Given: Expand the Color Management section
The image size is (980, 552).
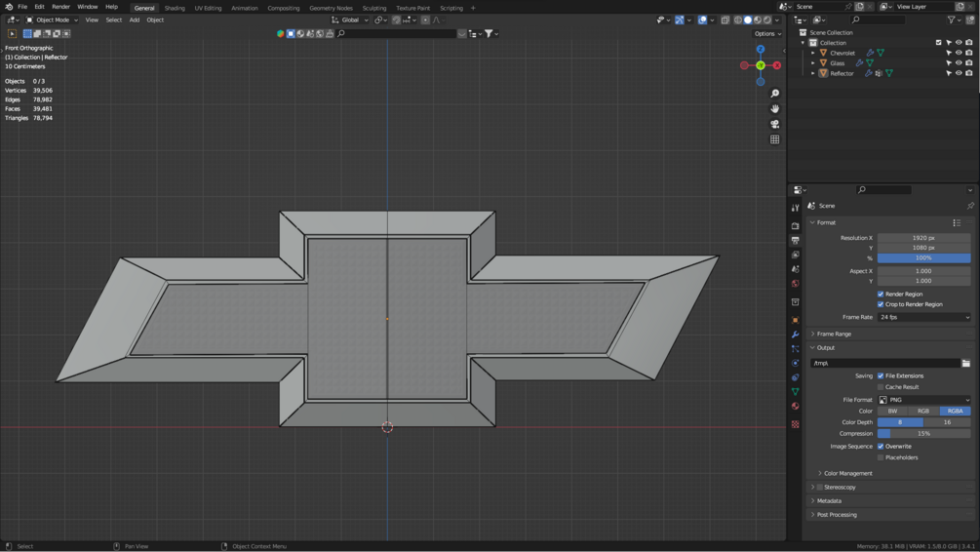Looking at the screenshot, I should [847, 473].
